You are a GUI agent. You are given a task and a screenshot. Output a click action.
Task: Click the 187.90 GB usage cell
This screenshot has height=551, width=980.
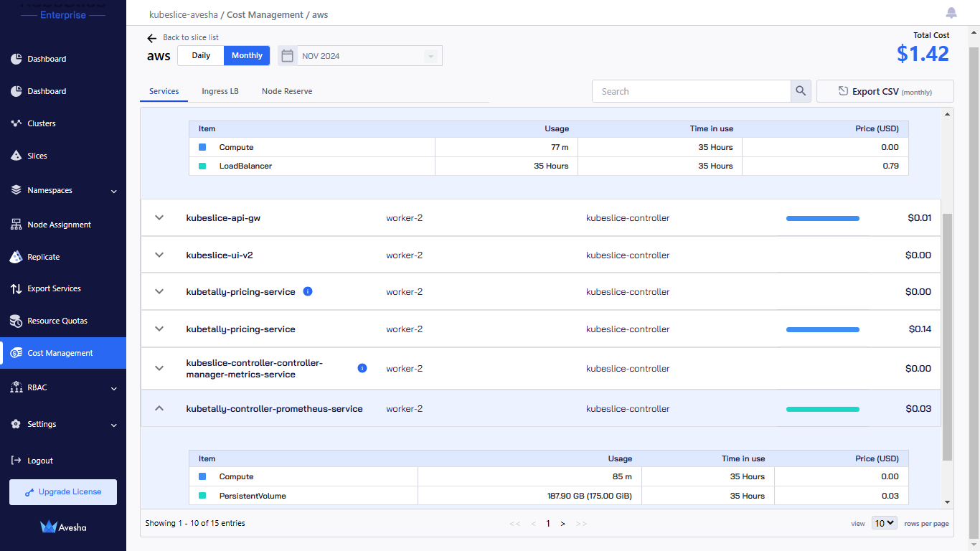coord(529,496)
